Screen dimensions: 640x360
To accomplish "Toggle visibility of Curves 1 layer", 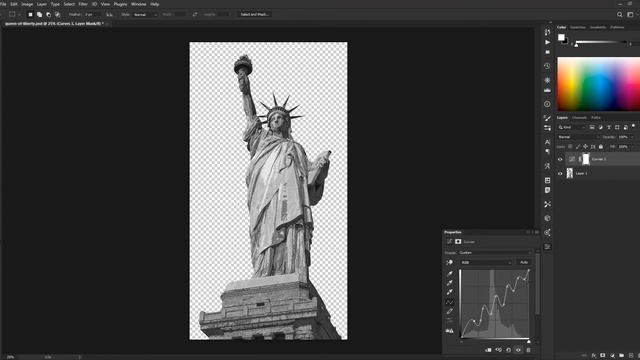I will (560, 159).
